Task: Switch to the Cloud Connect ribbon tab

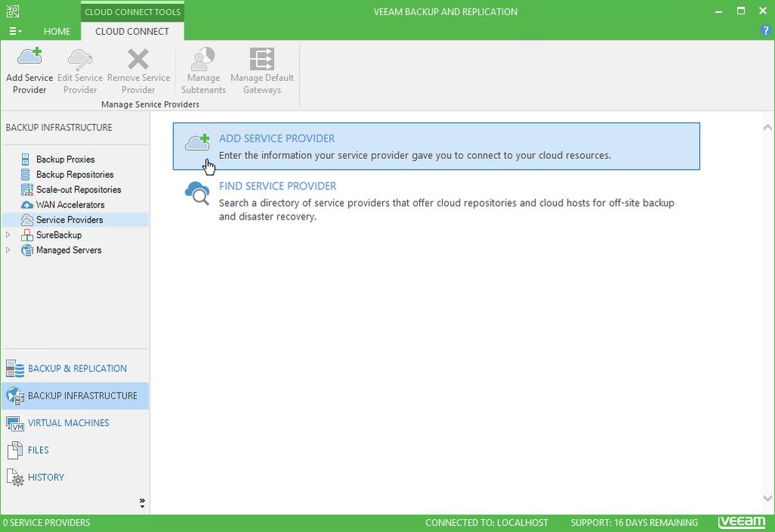Action: [x=132, y=31]
